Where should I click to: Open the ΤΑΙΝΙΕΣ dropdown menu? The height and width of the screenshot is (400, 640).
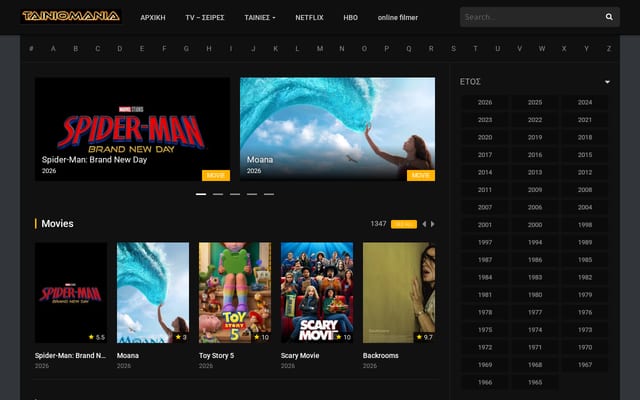tap(260, 18)
